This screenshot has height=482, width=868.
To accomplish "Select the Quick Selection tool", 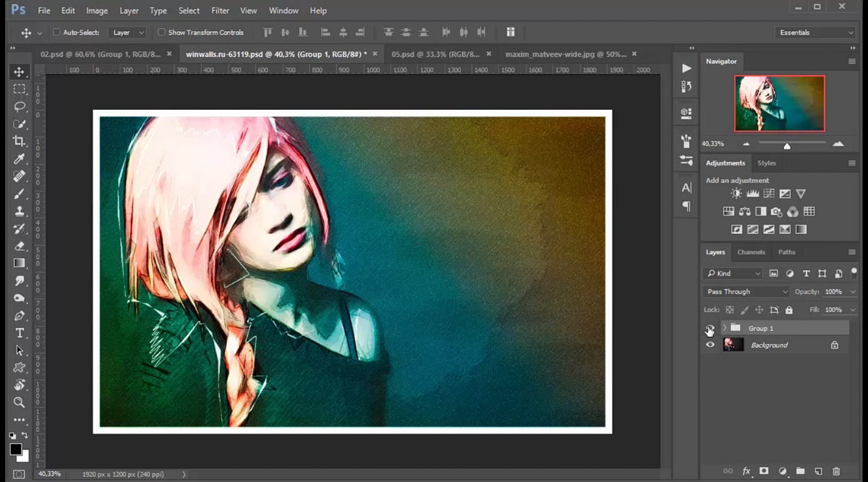I will [20, 124].
